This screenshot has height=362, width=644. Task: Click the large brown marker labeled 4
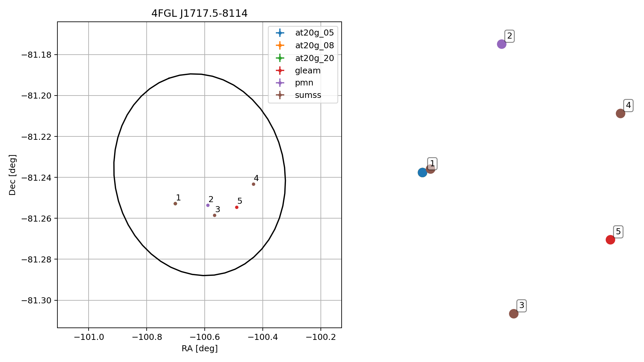[620, 113]
